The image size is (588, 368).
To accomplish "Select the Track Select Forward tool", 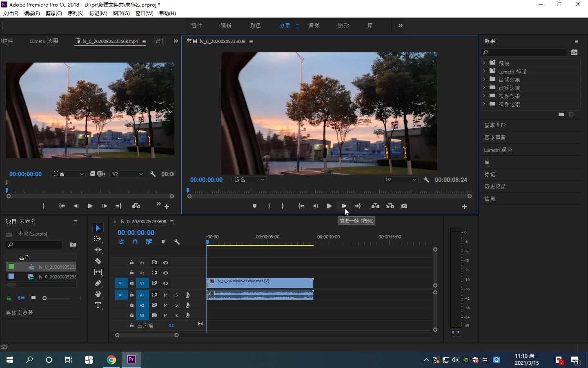I will (x=98, y=239).
